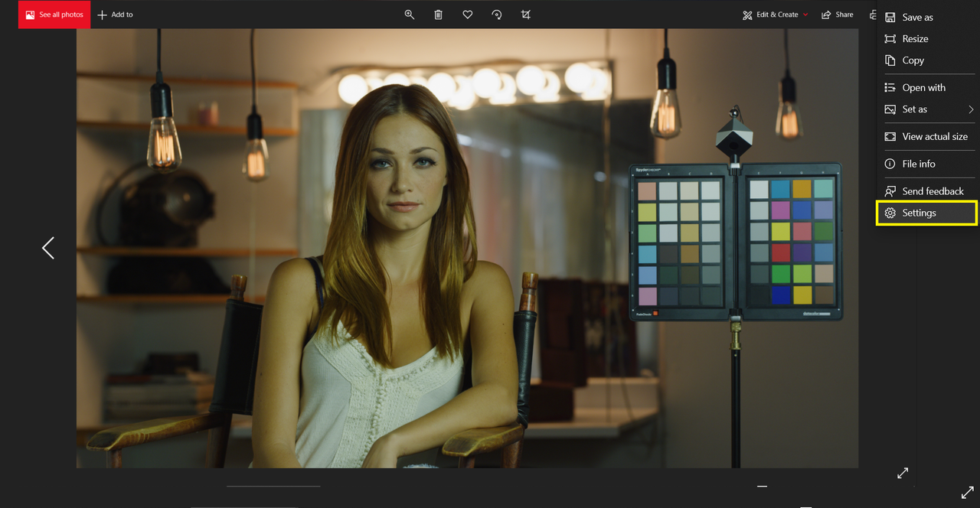The height and width of the screenshot is (508, 980).
Task: Rotate the photo using the rotate icon
Action: coord(497,15)
